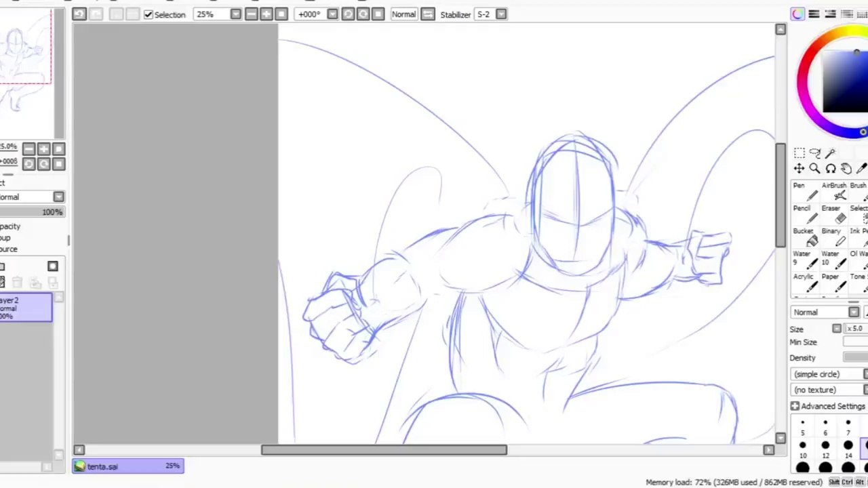Select the AirBrush tool
The image size is (868, 488).
coord(833,191)
